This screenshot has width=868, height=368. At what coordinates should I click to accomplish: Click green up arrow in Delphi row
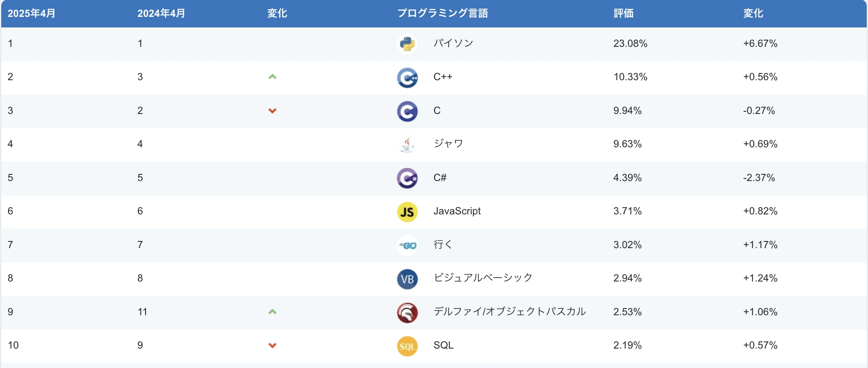pyautogui.click(x=272, y=312)
